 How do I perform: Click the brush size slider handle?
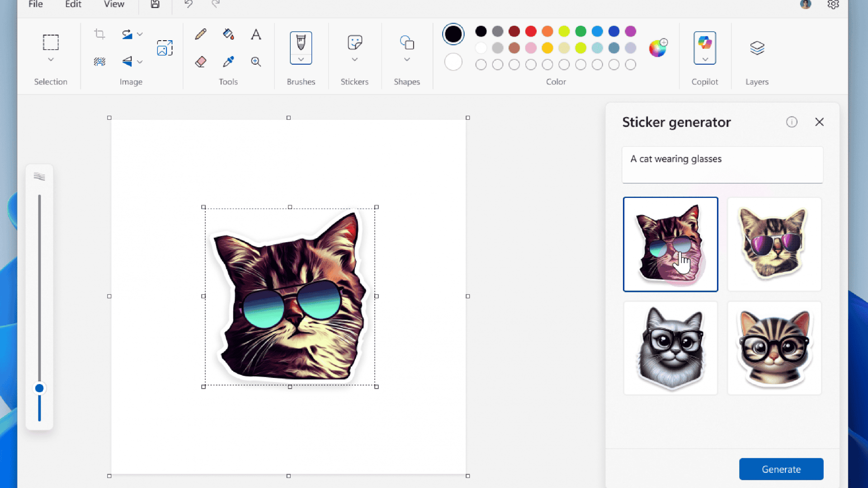[39, 388]
